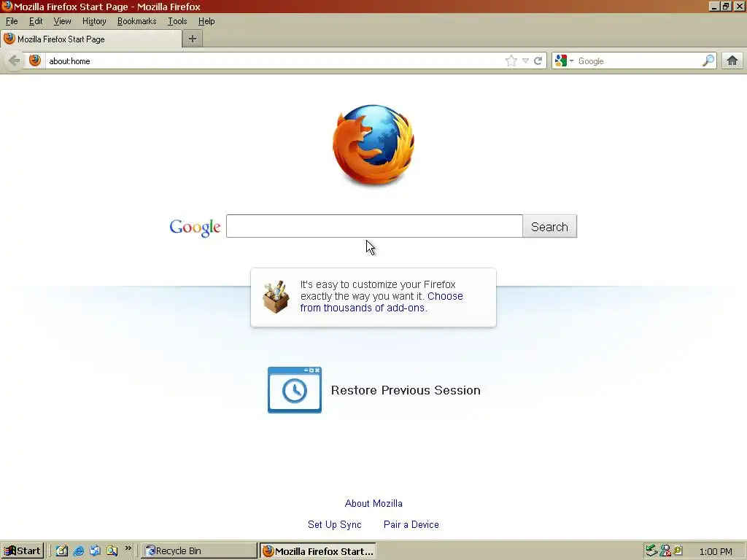Open the search engine selector dropdown
Viewport: 747px width, 560px height.
click(x=564, y=61)
